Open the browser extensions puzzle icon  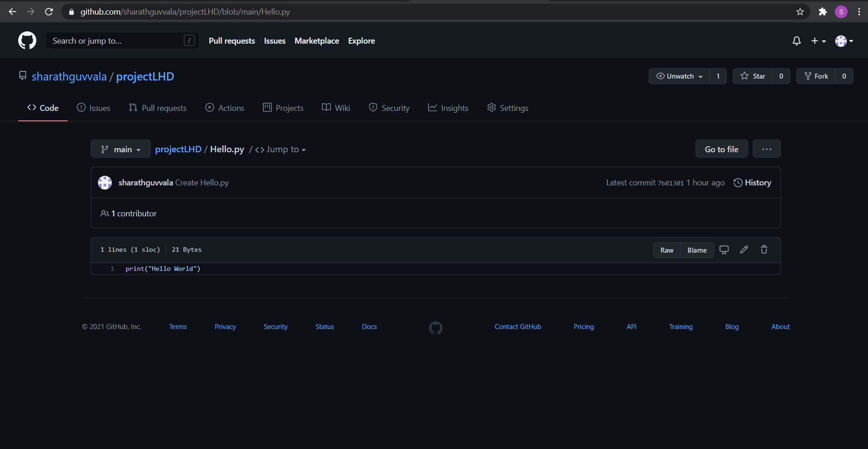(823, 12)
